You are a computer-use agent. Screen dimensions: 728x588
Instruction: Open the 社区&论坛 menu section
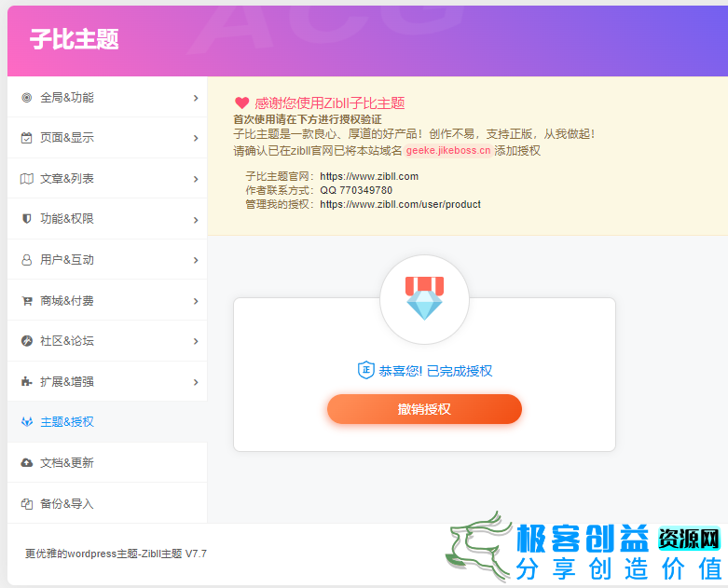pyautogui.click(x=107, y=341)
